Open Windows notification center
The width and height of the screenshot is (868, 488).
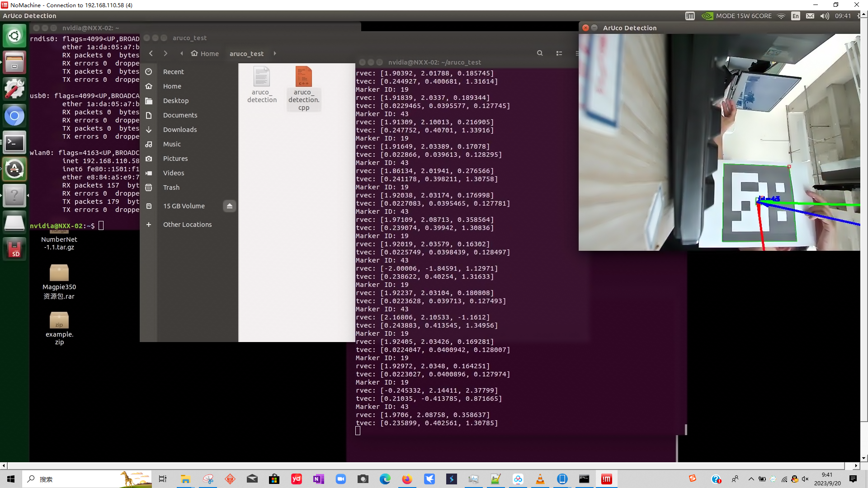tap(853, 479)
